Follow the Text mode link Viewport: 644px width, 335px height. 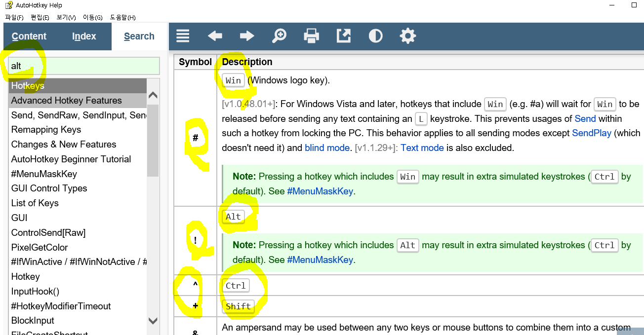422,148
